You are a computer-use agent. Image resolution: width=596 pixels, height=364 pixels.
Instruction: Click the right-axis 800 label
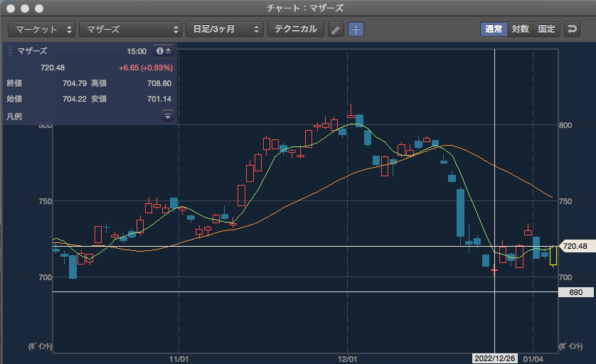pyautogui.click(x=565, y=125)
